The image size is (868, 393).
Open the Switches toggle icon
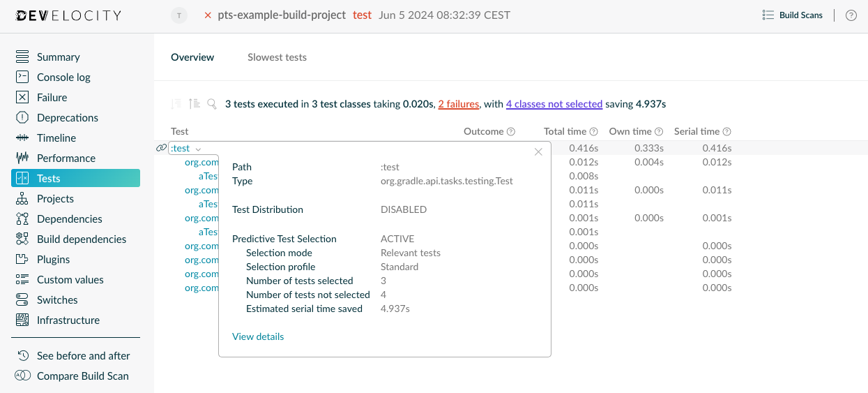(22, 300)
